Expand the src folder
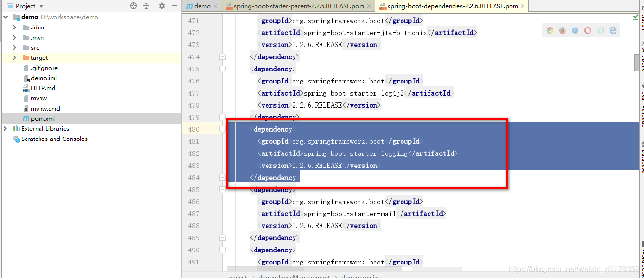The height and width of the screenshot is (278, 644). pos(15,48)
